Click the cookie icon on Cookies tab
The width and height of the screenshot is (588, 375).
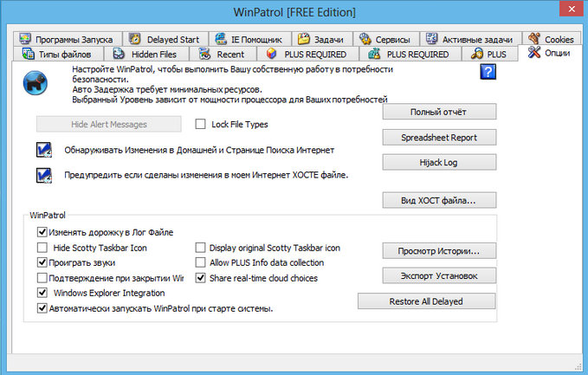[x=534, y=38]
